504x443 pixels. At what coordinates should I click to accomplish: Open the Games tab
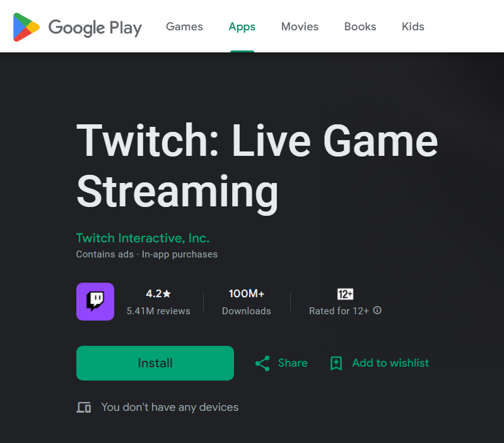pos(184,27)
